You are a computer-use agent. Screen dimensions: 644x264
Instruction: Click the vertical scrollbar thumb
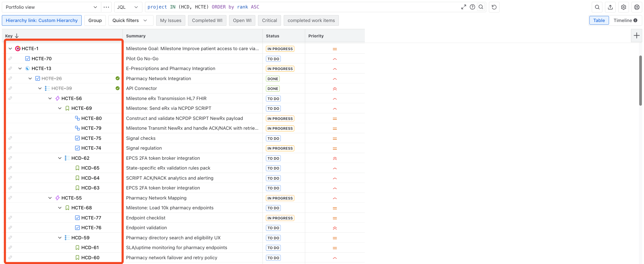641,80
